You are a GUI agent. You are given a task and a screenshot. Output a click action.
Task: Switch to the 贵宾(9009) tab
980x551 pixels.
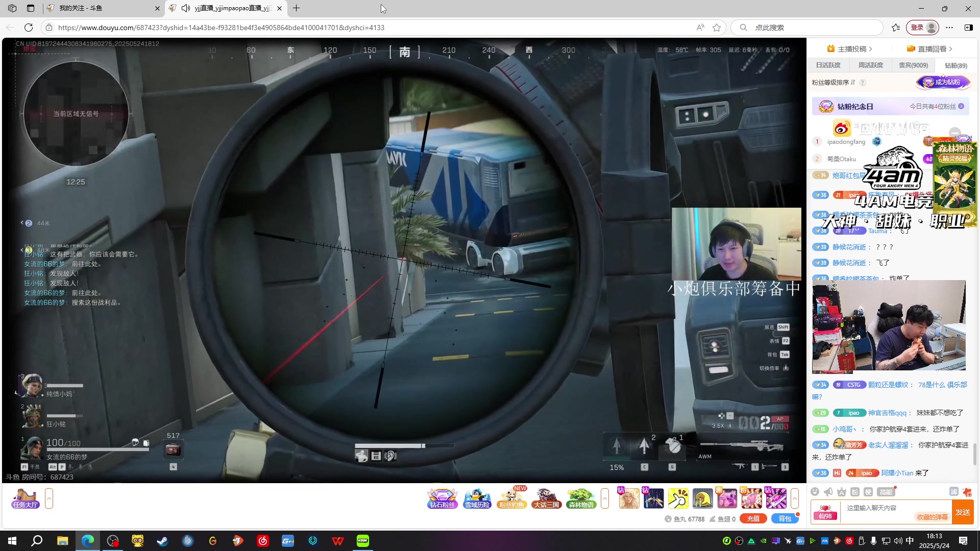pos(913,65)
